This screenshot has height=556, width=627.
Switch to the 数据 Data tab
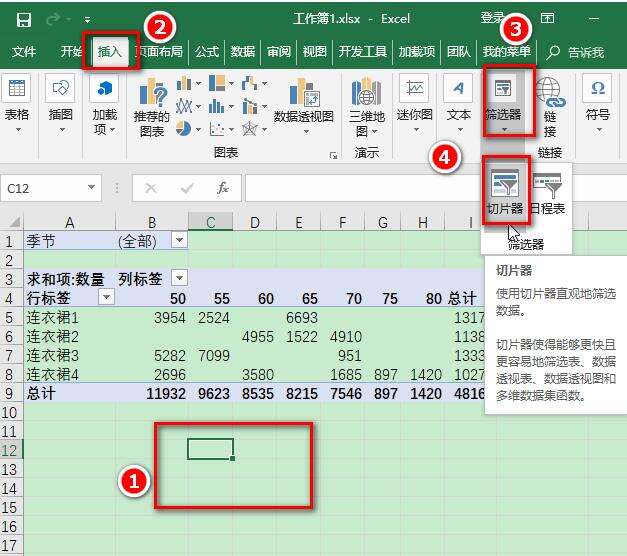tap(243, 52)
